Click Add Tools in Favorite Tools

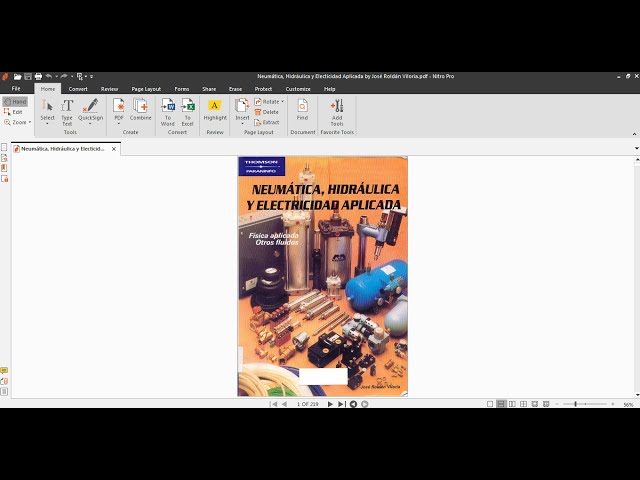click(x=337, y=112)
